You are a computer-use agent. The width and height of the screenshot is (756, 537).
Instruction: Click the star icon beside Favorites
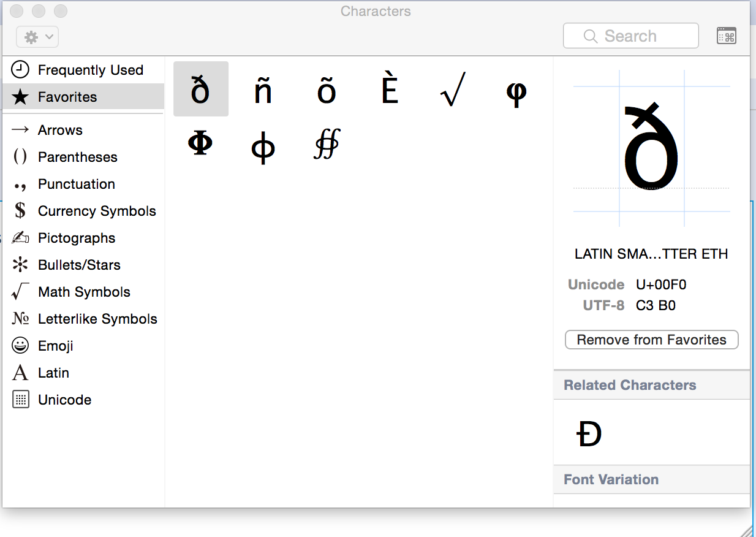(x=20, y=97)
